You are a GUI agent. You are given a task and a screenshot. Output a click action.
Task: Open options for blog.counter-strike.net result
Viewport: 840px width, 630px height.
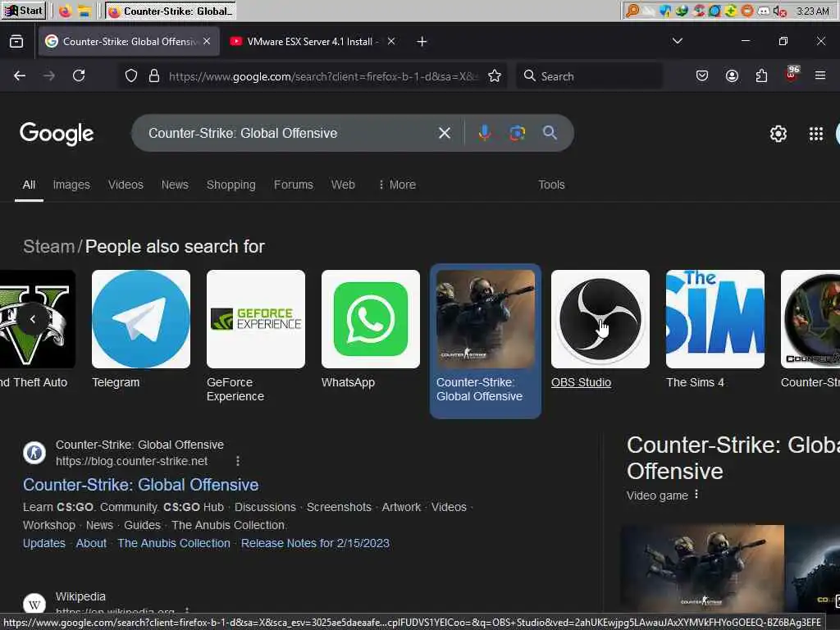[x=238, y=461]
